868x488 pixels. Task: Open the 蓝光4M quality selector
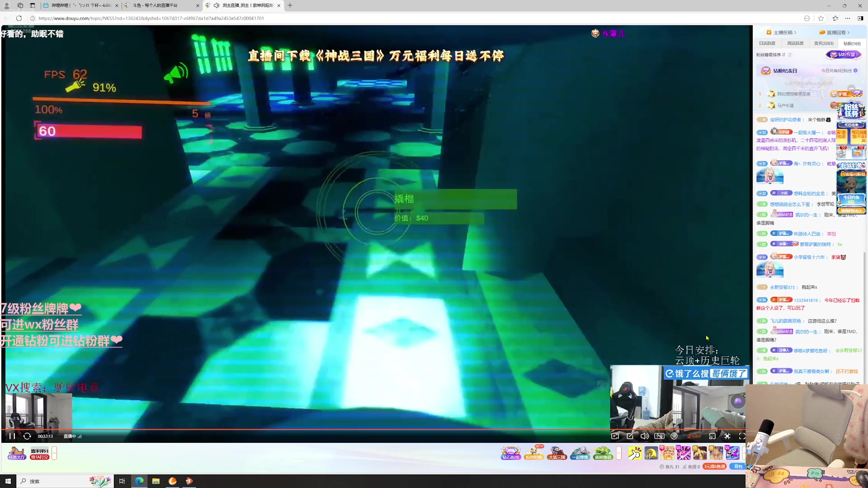[x=694, y=436]
